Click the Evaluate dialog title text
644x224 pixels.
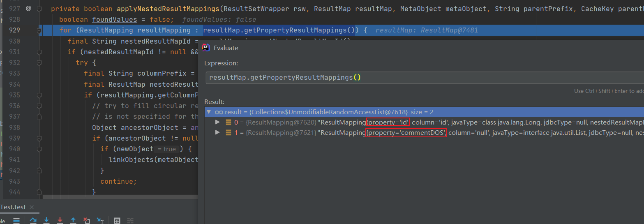226,48
